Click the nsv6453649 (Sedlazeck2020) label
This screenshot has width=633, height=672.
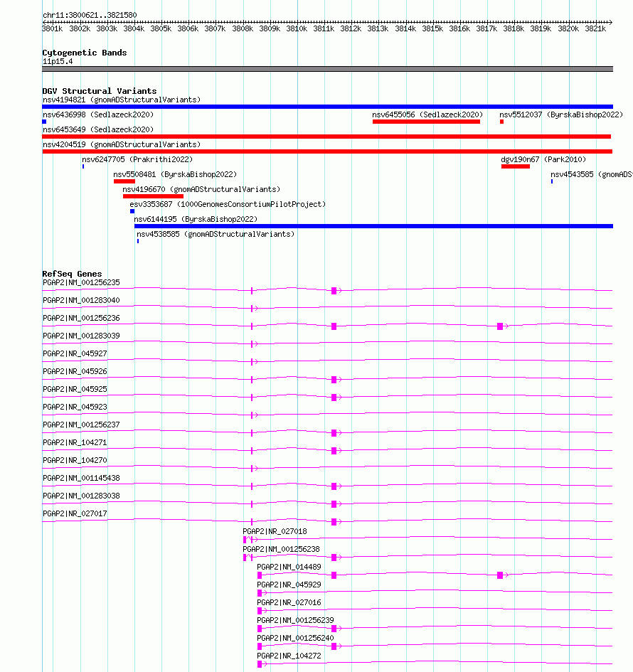tap(98, 130)
